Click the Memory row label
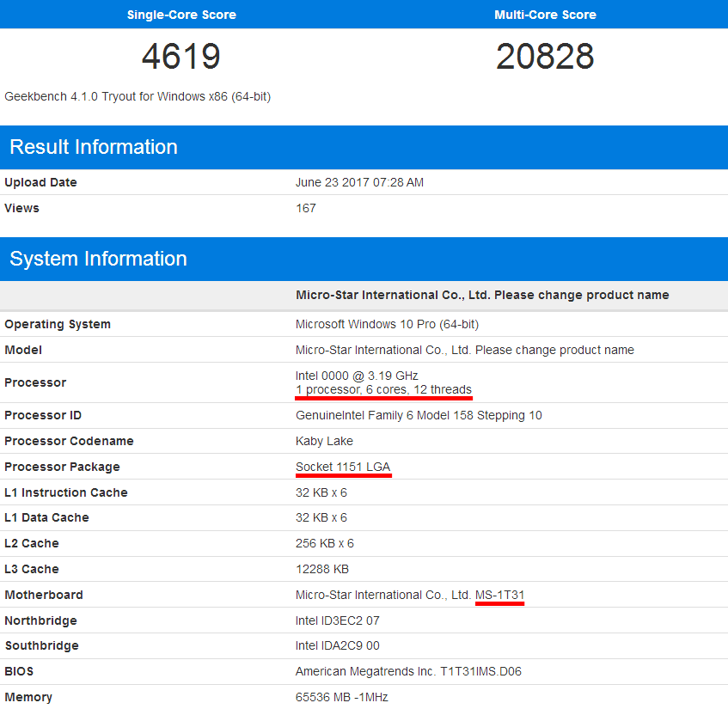This screenshot has width=728, height=709. pyautogui.click(x=28, y=697)
